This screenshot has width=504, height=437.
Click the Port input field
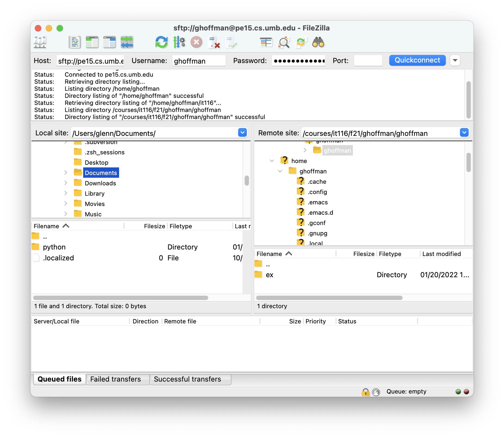pos(368,61)
